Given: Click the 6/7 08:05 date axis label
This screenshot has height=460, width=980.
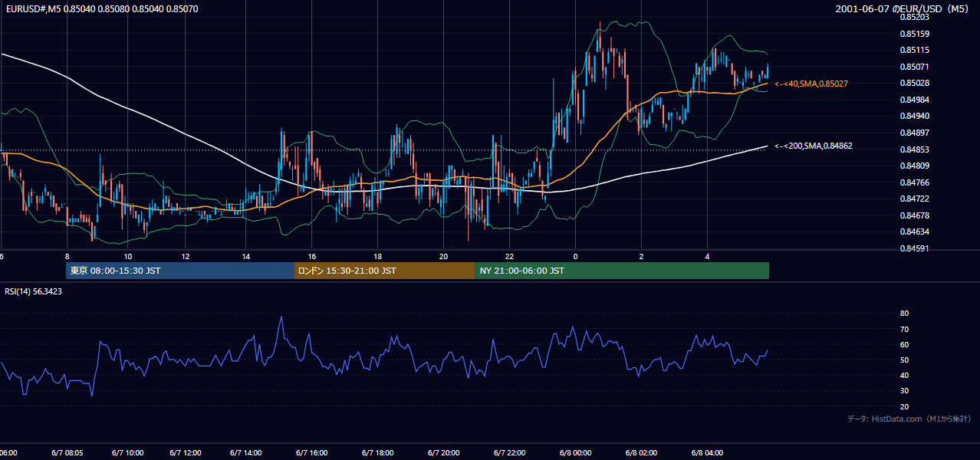Looking at the screenshot, I should pos(67,453).
